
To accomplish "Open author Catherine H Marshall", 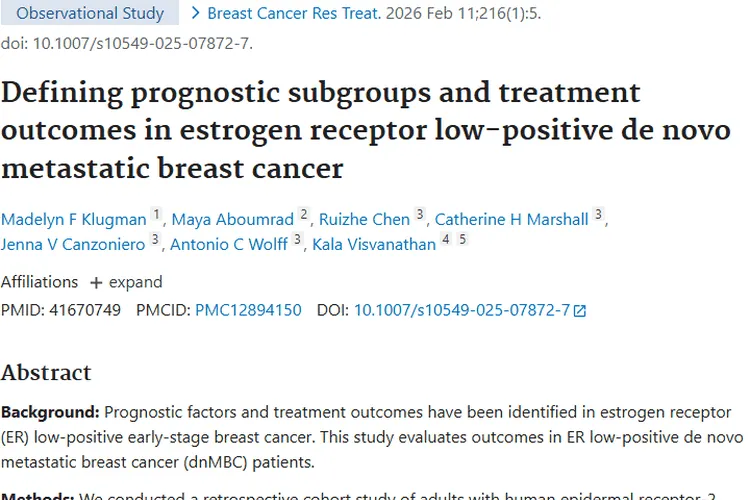I will pos(511,218).
